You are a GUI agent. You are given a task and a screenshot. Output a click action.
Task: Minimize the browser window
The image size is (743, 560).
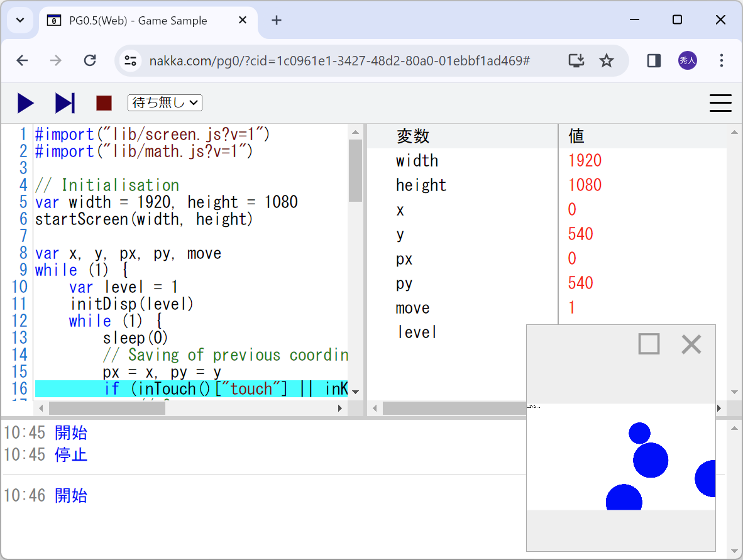(x=634, y=19)
